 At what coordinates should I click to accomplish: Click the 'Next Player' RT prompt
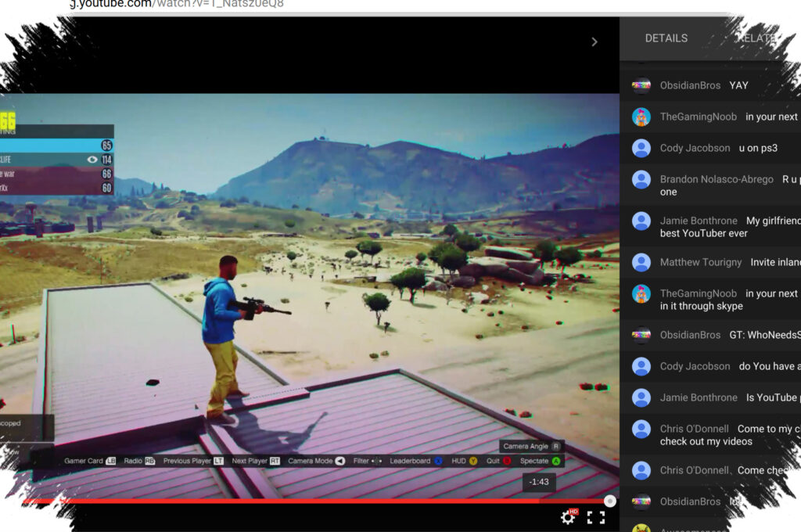(x=256, y=461)
